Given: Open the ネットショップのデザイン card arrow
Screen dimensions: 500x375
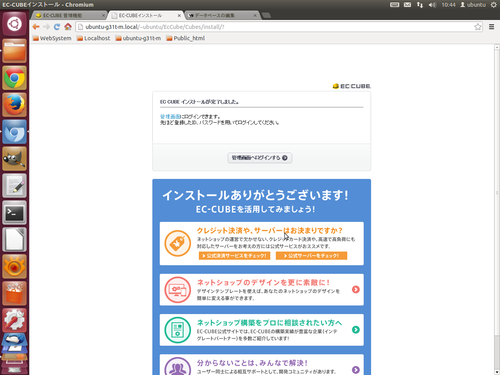Looking at the screenshot, I should (356, 289).
